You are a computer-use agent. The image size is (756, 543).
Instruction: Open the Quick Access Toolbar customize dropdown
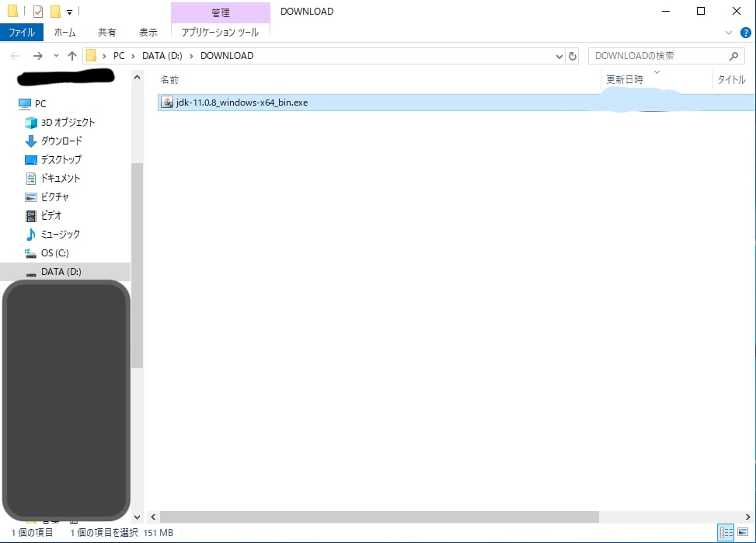69,12
